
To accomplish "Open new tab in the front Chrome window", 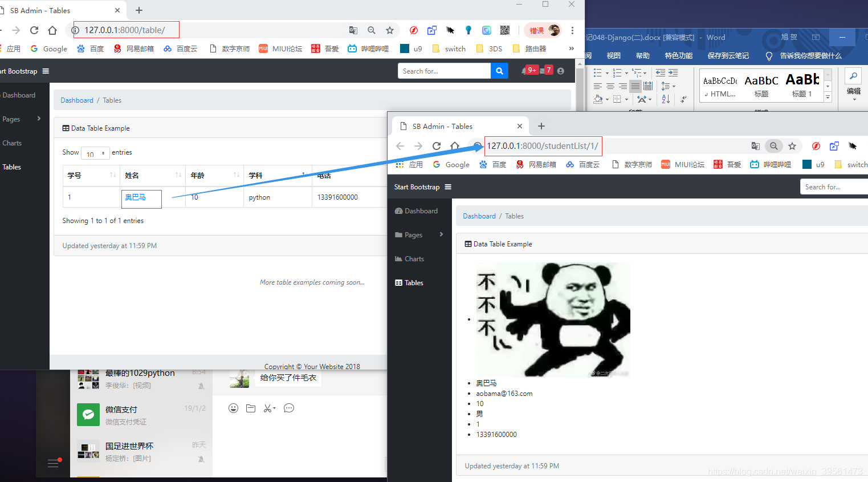I will 541,126.
